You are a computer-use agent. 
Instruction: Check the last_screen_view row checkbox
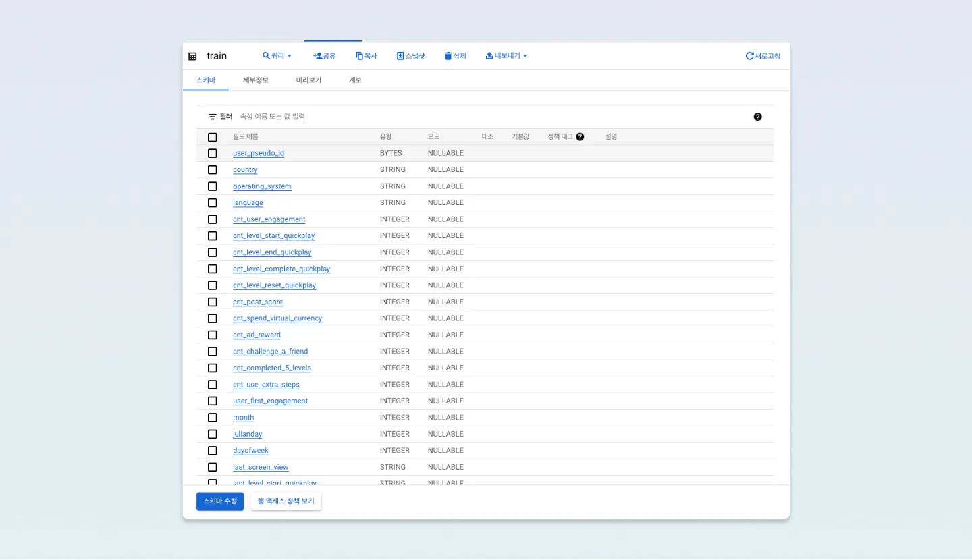coord(213,468)
